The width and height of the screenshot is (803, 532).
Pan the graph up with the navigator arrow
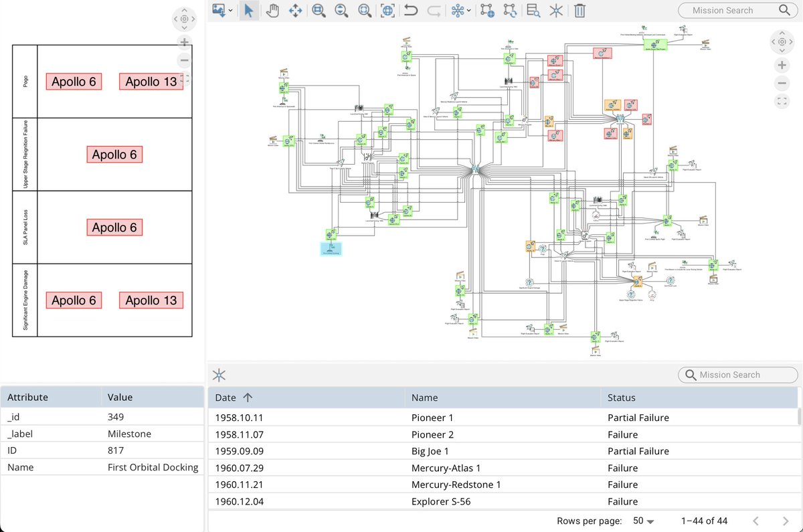[782, 33]
